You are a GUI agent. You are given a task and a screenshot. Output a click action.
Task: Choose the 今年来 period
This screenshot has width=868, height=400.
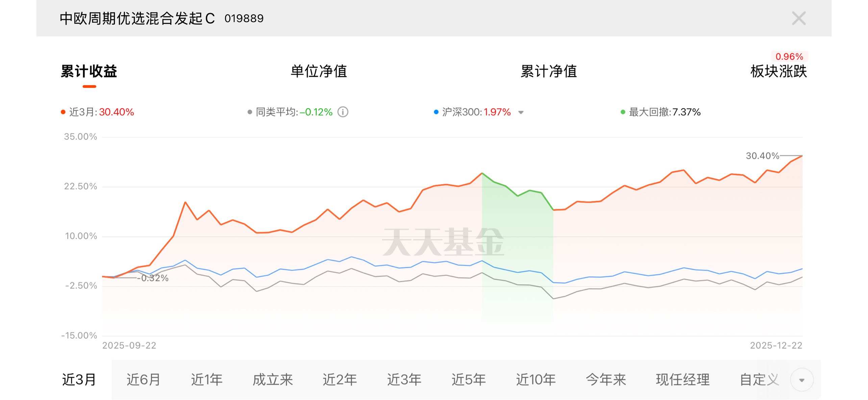[606, 380]
